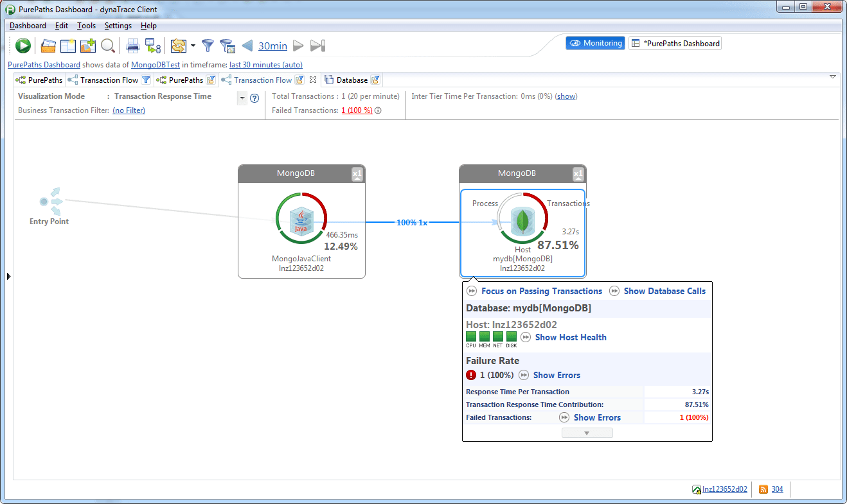Viewport: 847px width, 504px height.
Task: Expand popup details with bottom arrow
Action: (x=587, y=433)
